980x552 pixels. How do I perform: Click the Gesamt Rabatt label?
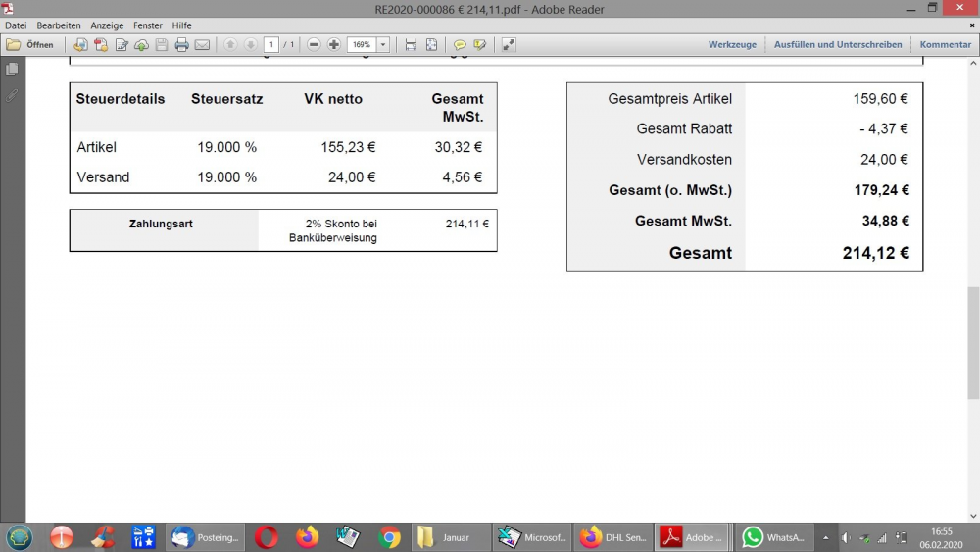684,128
